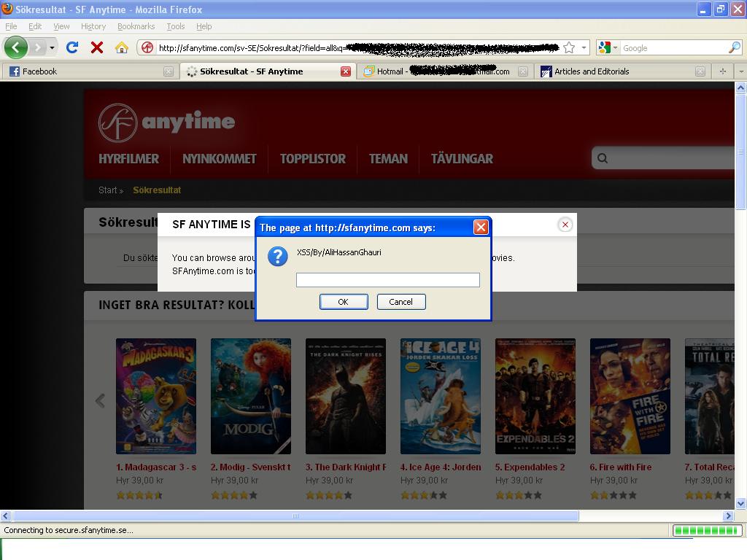Image resolution: width=747 pixels, height=560 pixels.
Task: Close the Articles and Editorials tab
Action: [x=700, y=71]
